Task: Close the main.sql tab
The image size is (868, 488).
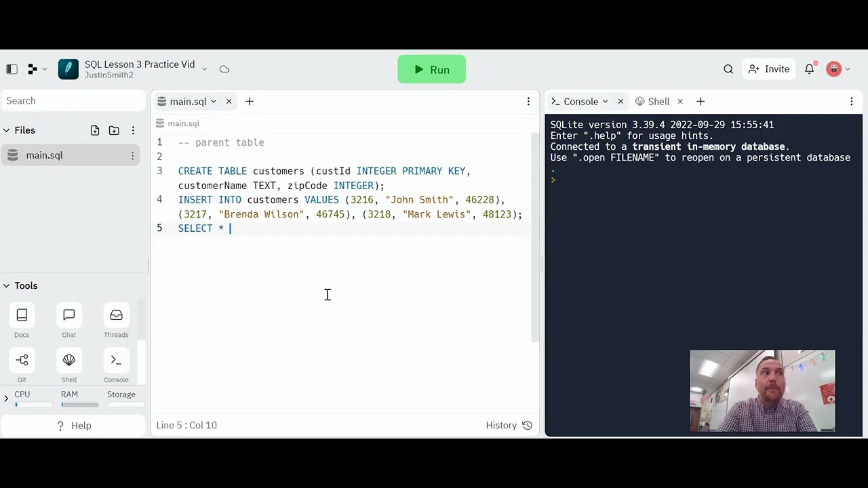Action: click(229, 102)
